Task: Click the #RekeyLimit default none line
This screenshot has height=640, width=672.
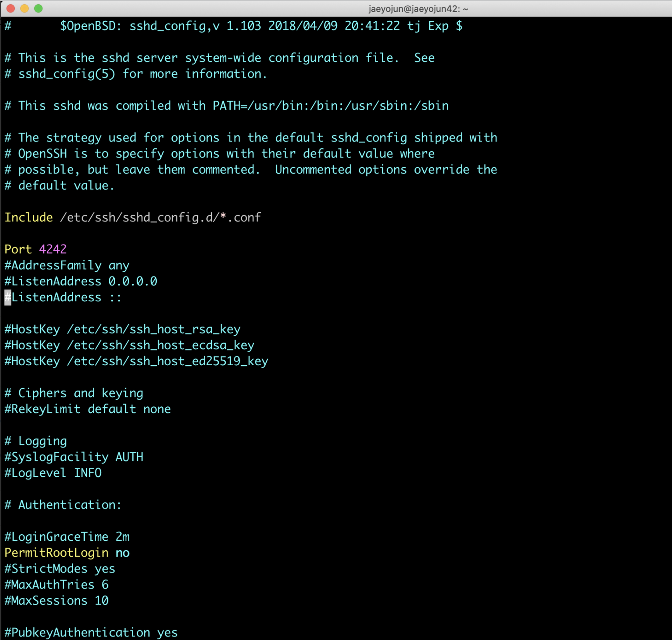Action: pyautogui.click(x=88, y=409)
